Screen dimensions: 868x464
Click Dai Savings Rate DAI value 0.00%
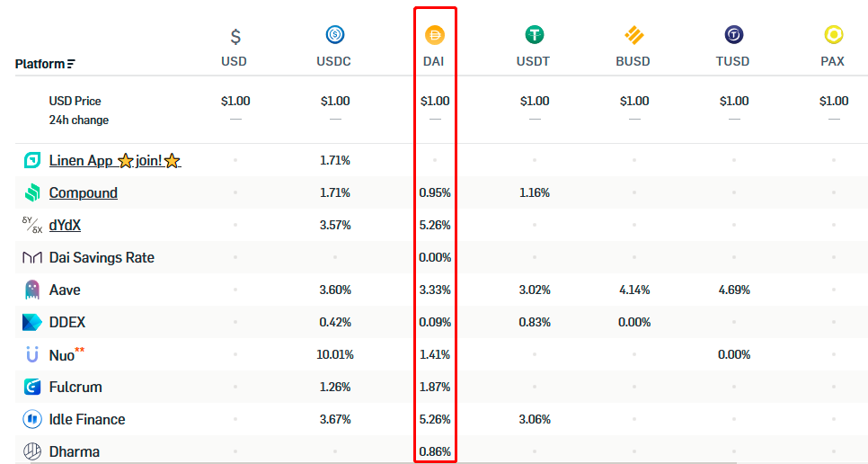(x=435, y=257)
